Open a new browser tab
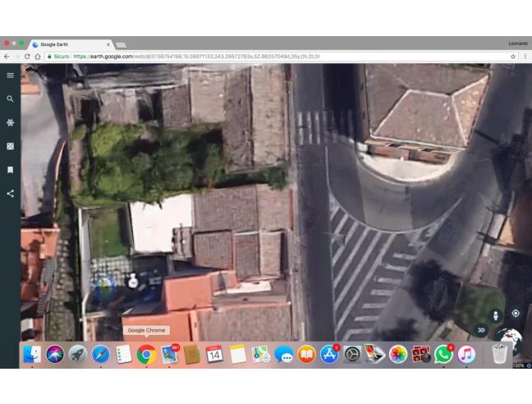532x404 pixels. pyautogui.click(x=121, y=45)
